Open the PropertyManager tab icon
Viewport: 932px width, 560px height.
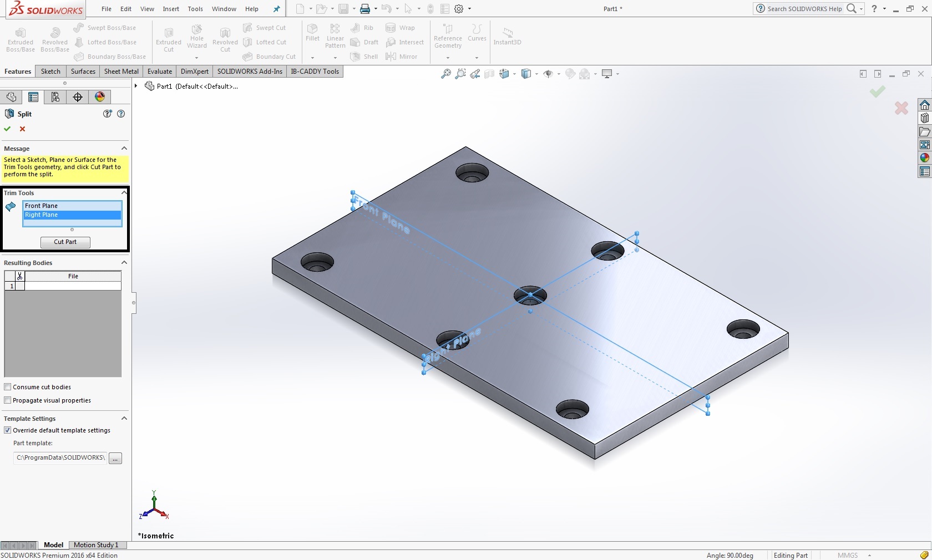(x=33, y=97)
